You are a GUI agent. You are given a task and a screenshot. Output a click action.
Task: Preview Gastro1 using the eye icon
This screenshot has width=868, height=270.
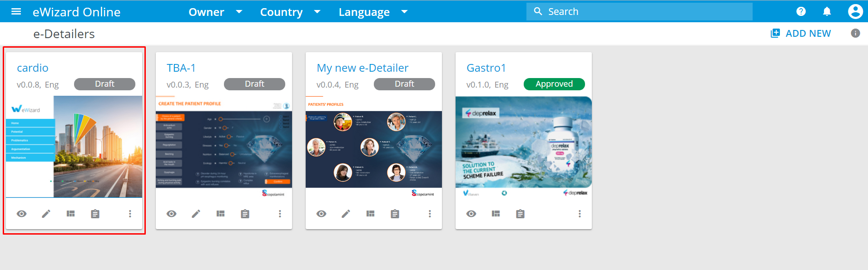click(471, 214)
